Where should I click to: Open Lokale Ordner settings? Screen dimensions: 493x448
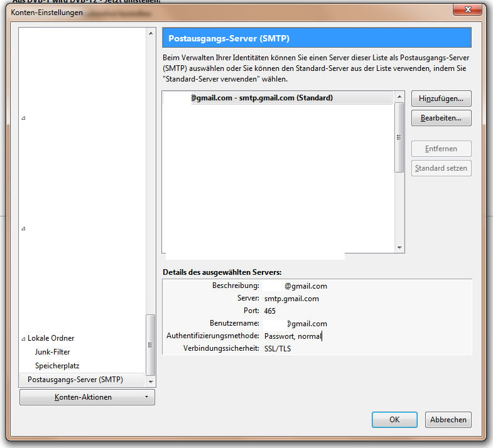tap(51, 338)
